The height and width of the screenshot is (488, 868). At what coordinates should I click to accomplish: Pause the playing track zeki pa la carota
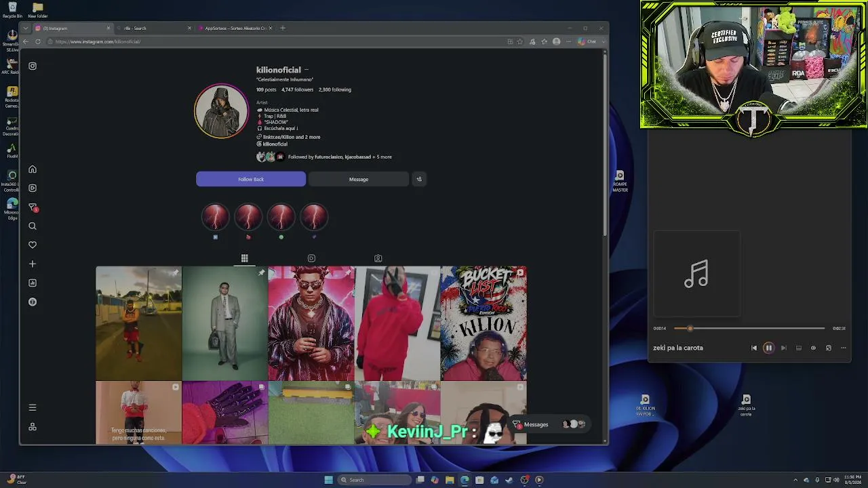click(769, 348)
